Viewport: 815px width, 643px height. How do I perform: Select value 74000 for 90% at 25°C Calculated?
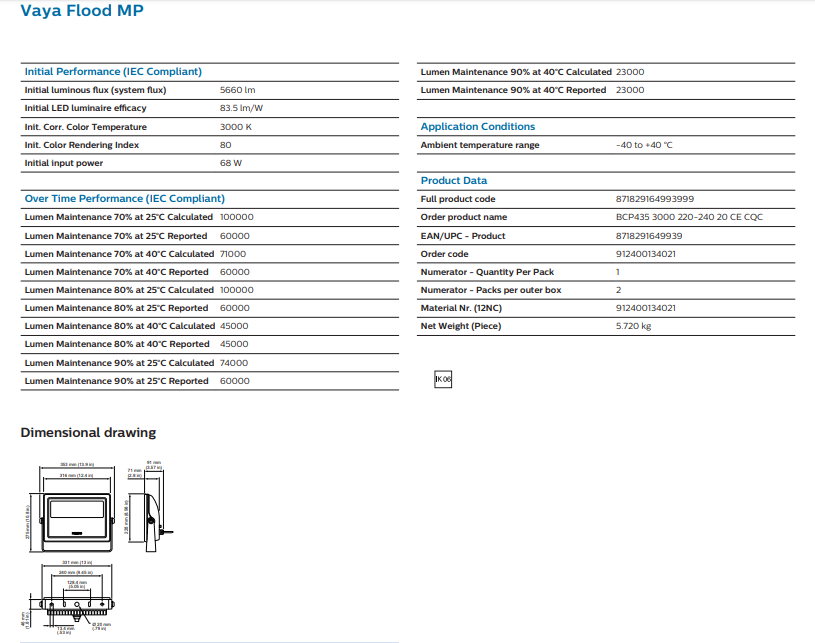coord(234,363)
